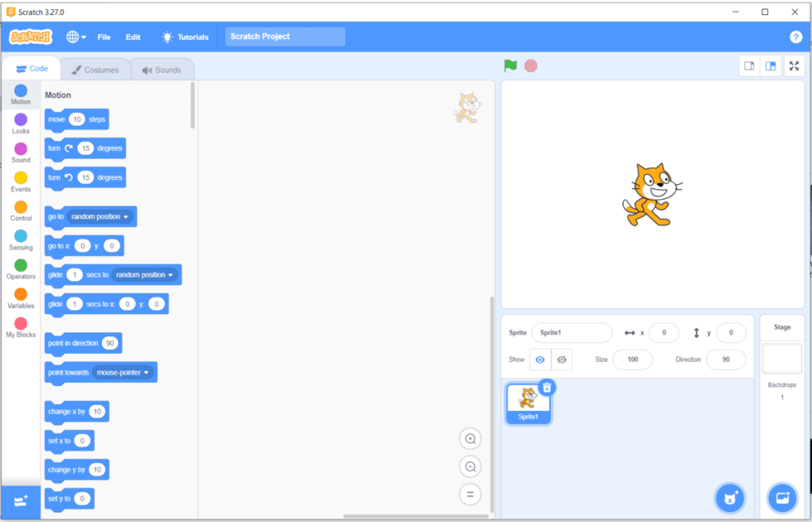Select the Motion category icon
812x522 pixels.
point(20,89)
